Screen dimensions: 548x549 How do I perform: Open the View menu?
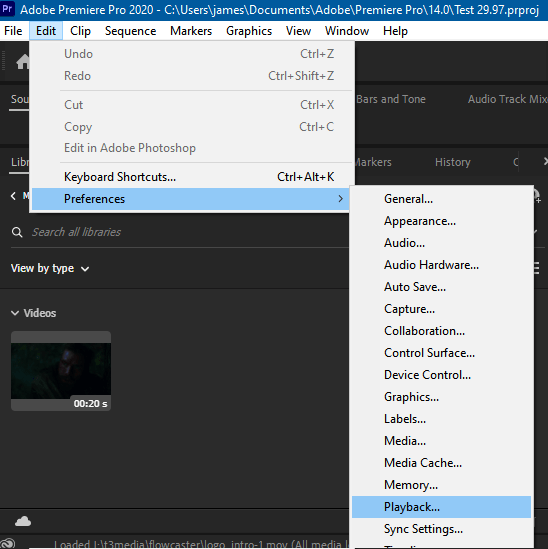(x=298, y=31)
